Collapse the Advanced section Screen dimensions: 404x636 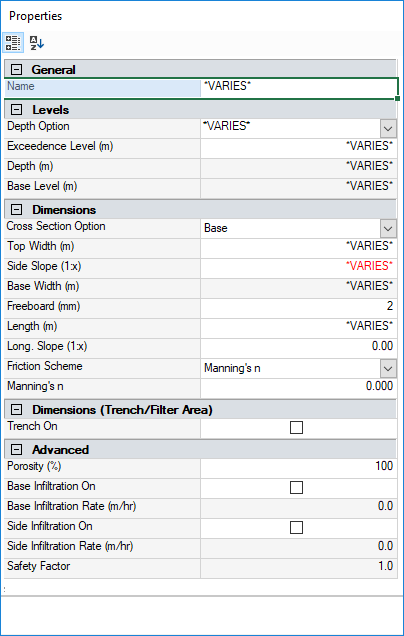17,450
